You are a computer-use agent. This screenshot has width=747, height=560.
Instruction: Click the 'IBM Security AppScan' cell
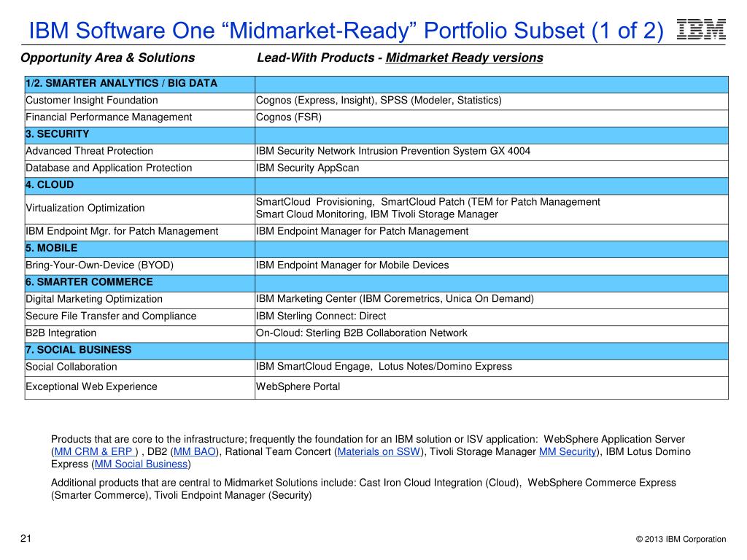[492, 169]
